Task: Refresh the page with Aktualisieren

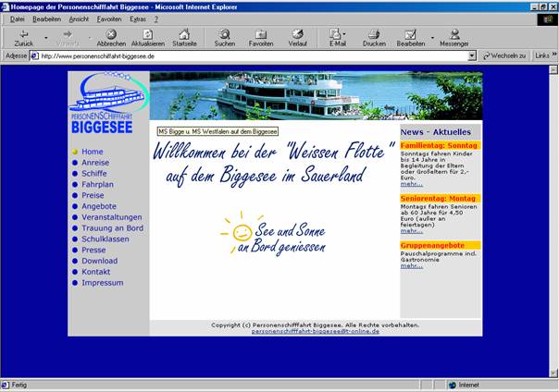Action: pos(147,38)
